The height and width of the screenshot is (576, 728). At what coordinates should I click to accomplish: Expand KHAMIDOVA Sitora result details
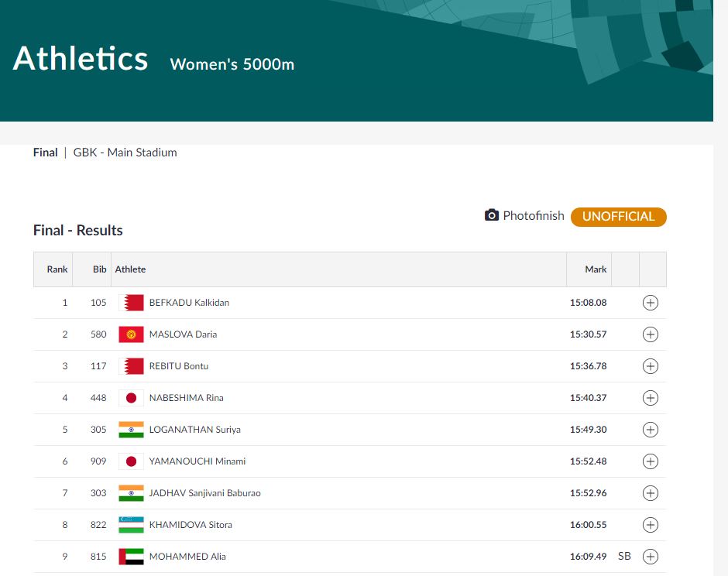(x=651, y=525)
